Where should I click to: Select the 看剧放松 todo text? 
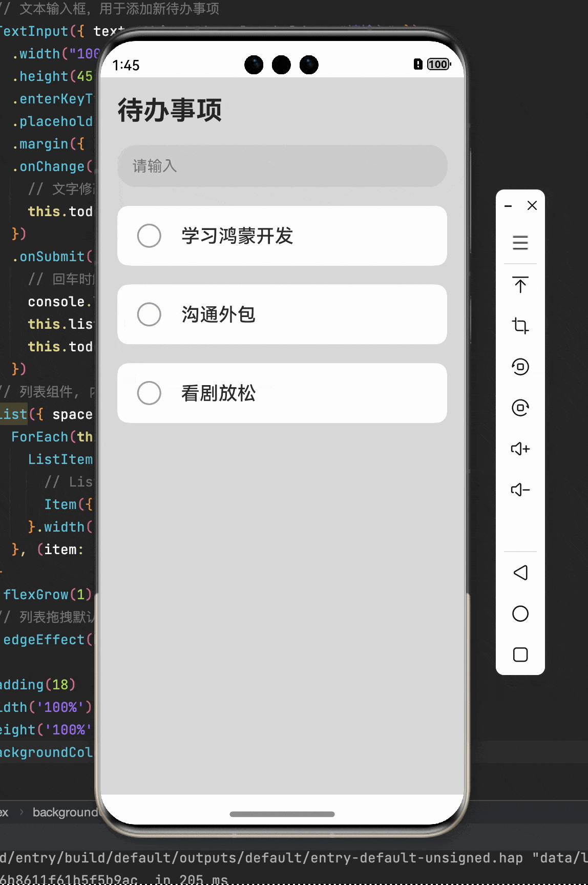tap(218, 393)
